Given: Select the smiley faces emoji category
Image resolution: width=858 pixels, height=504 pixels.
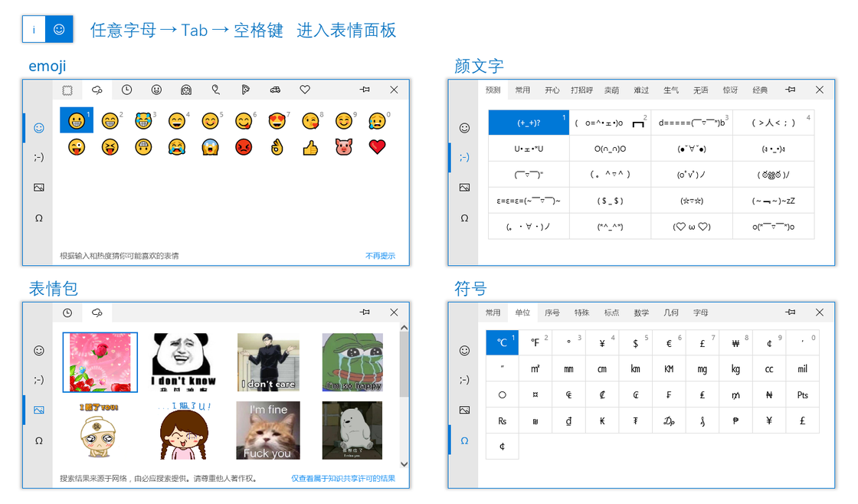Looking at the screenshot, I should pos(156,90).
